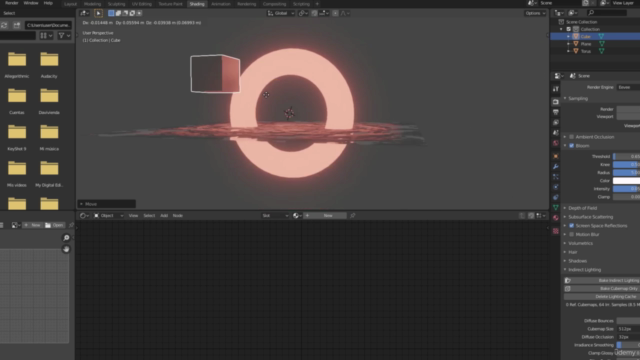Open the Modifiers wrench tab icon
This screenshot has height=360, width=640.
click(556, 167)
